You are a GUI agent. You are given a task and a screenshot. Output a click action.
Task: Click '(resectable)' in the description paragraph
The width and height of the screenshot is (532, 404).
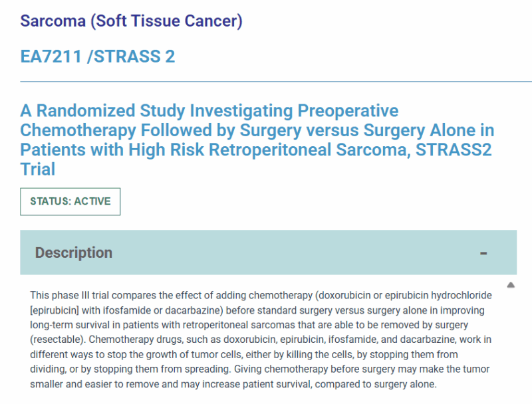[58, 340]
